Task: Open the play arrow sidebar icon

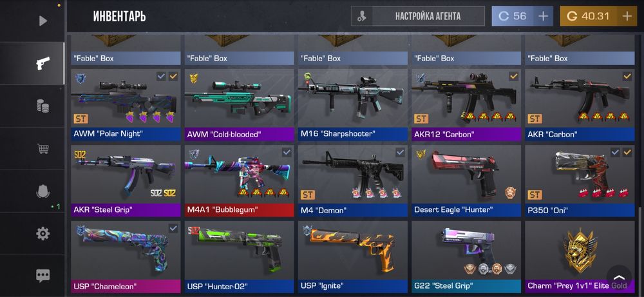Action: (x=43, y=21)
